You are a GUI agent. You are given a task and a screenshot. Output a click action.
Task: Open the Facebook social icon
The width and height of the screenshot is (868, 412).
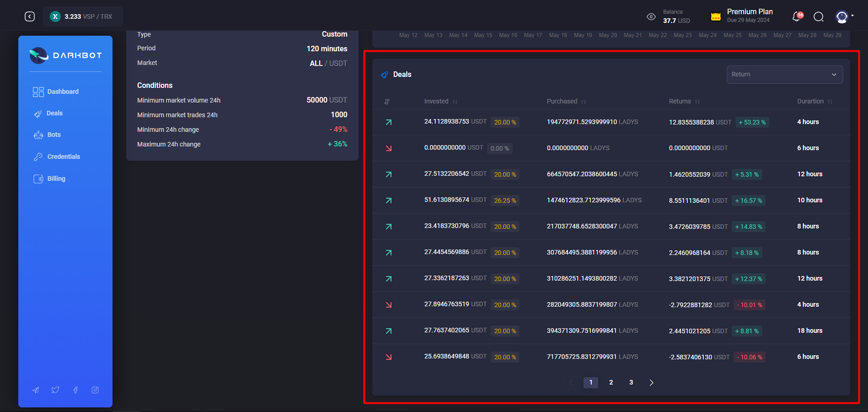click(75, 390)
